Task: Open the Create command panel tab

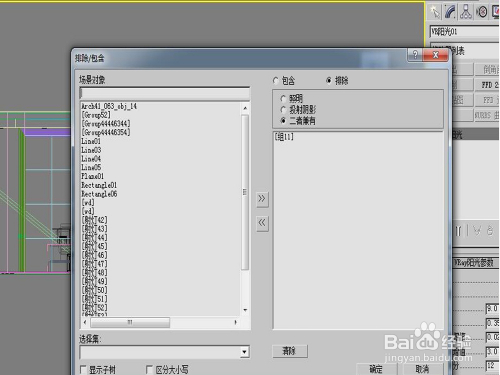Action: [435, 12]
